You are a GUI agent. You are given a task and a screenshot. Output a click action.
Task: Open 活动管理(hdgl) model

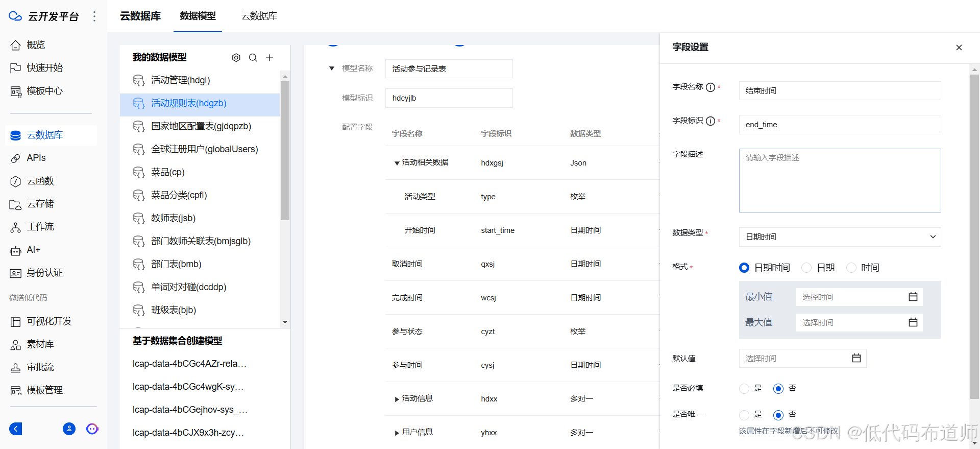click(x=200, y=80)
